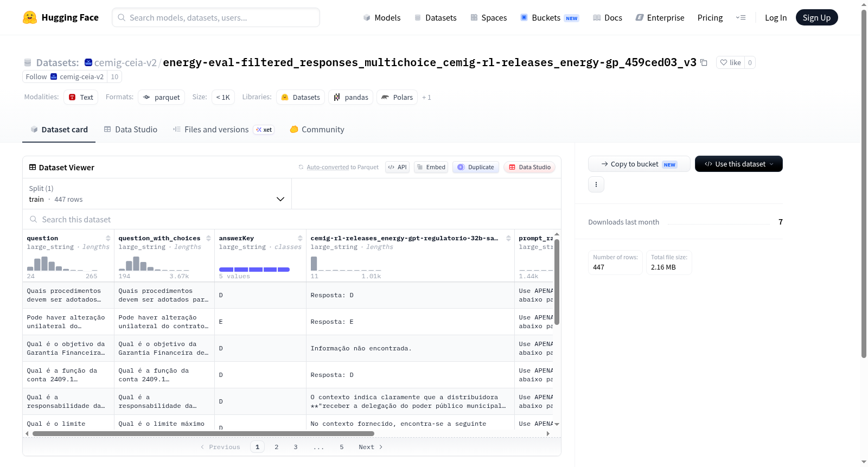Screen dimensions: 868x467
Task: Open the Text modality tag
Action: coord(81,97)
